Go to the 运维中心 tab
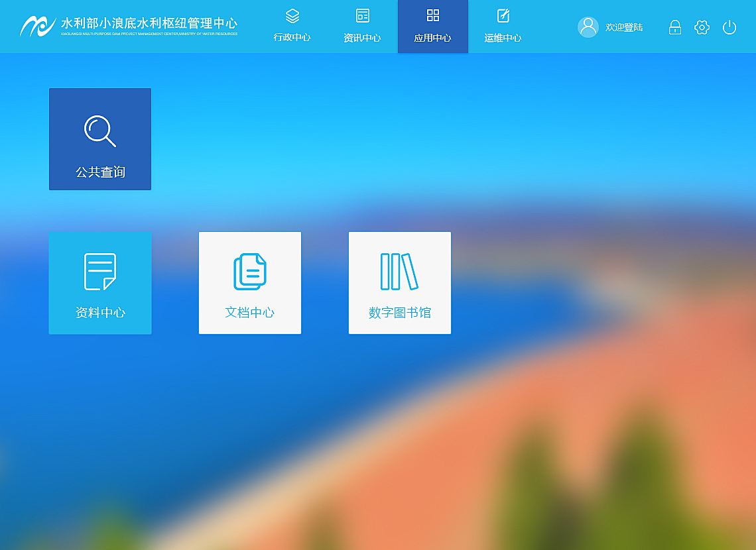 click(x=503, y=27)
